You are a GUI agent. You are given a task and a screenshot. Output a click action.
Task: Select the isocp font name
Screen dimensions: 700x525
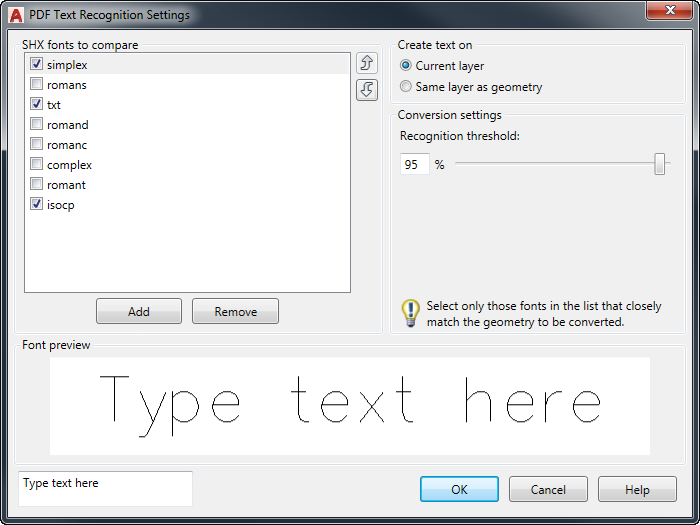[x=61, y=205]
